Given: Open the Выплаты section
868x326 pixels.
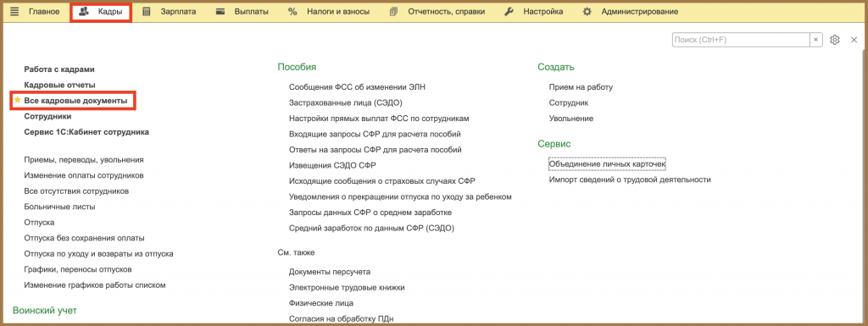Looking at the screenshot, I should click(251, 12).
